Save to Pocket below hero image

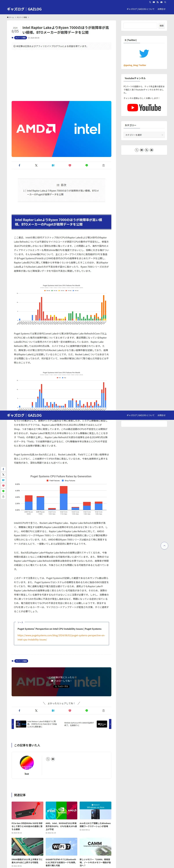pos(70,165)
